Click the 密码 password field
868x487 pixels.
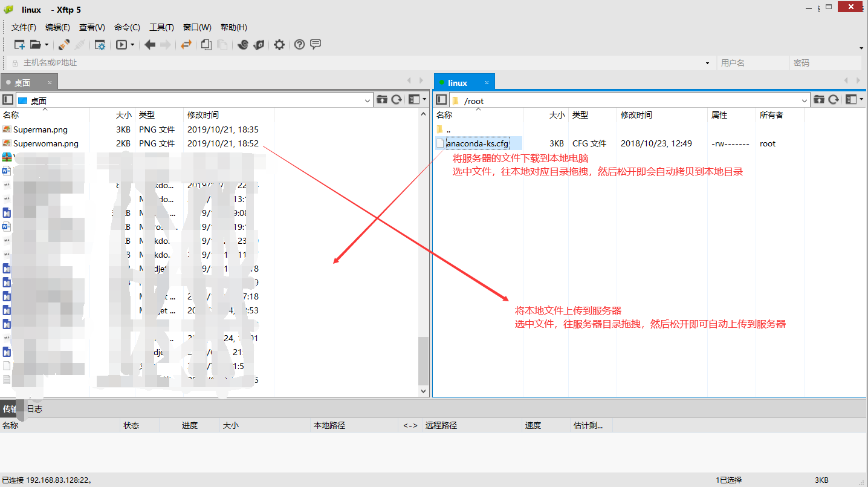(825, 63)
